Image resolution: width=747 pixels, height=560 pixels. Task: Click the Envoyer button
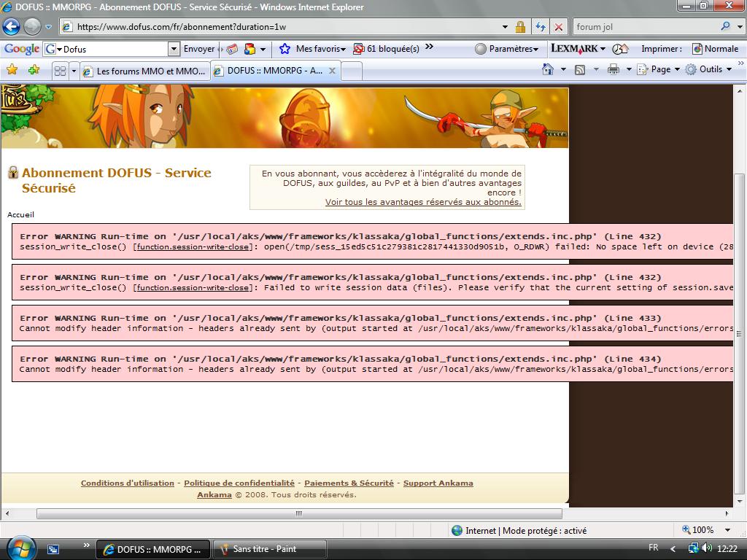point(199,49)
